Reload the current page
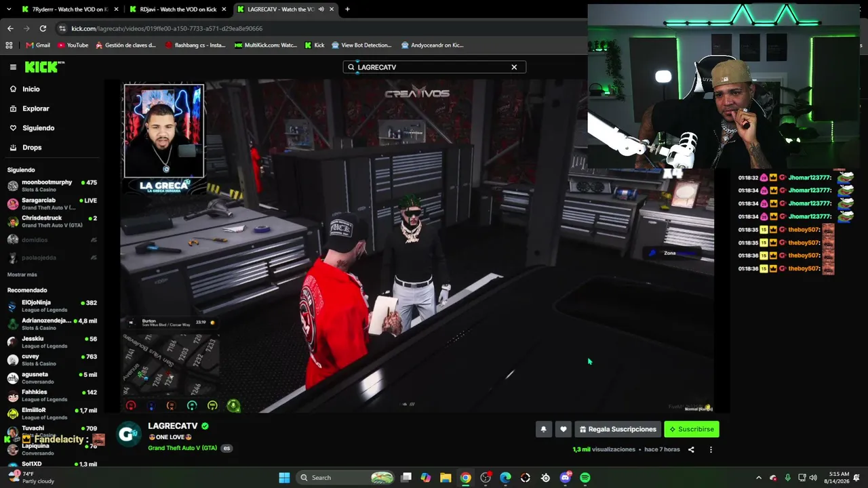Image resolution: width=868 pixels, height=488 pixels. (43, 28)
